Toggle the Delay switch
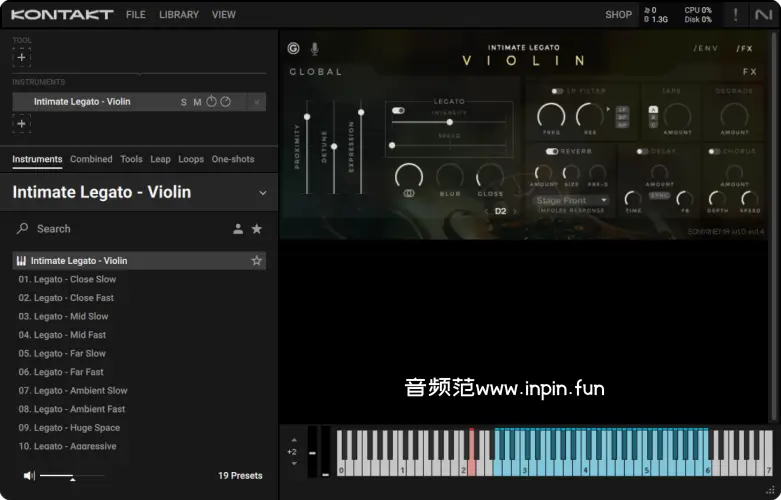 pos(642,151)
